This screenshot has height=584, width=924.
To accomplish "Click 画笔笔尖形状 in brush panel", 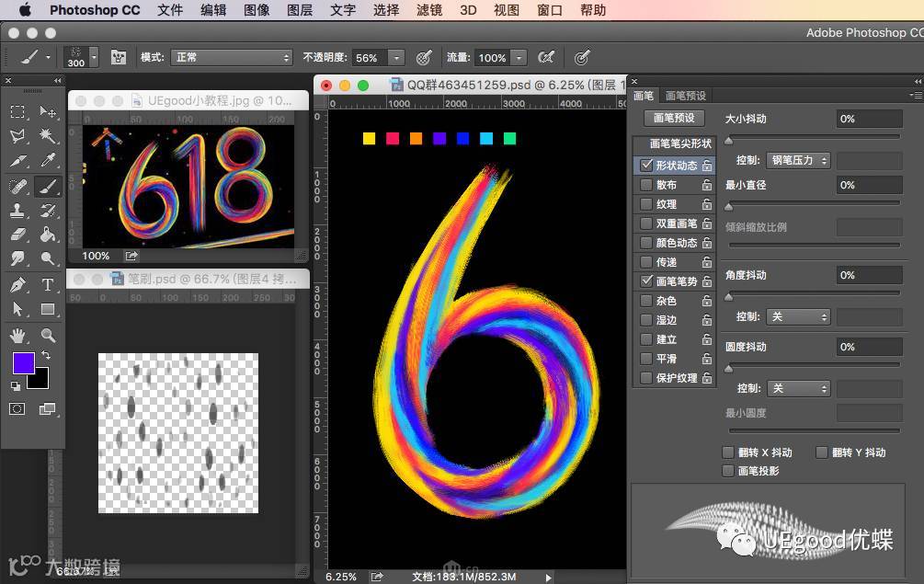I will tap(680, 143).
